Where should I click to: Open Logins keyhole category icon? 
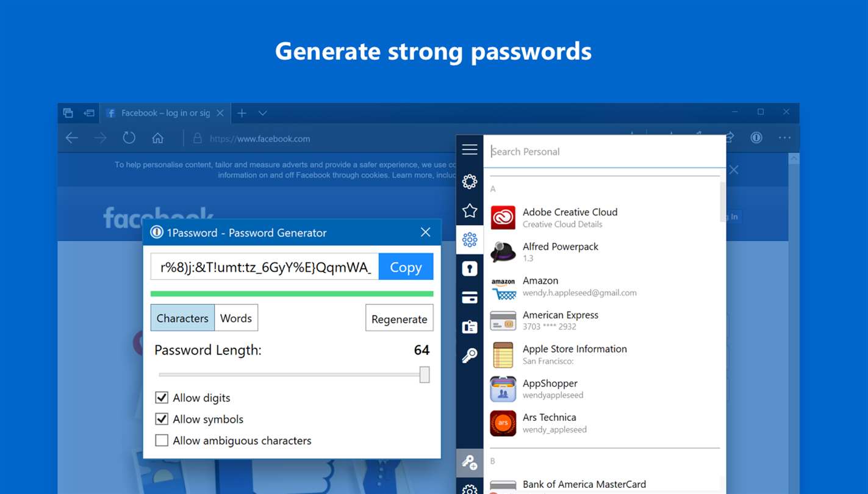coord(470,269)
